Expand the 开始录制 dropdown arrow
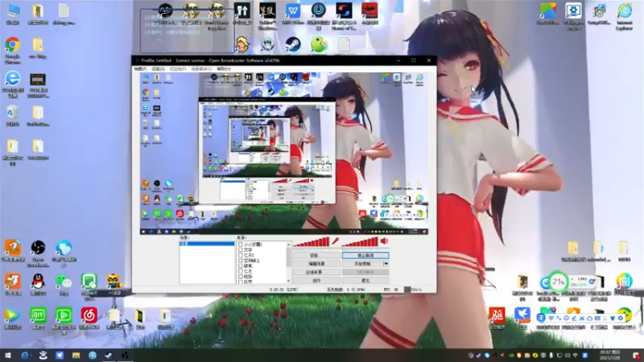Viewport: 644px width, 362px height. (386, 264)
